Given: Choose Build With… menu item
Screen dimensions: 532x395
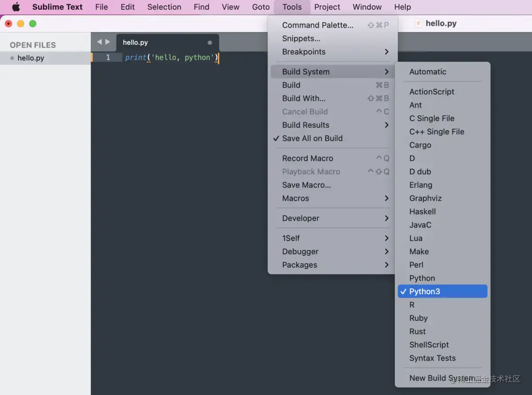Looking at the screenshot, I should pos(331,98).
